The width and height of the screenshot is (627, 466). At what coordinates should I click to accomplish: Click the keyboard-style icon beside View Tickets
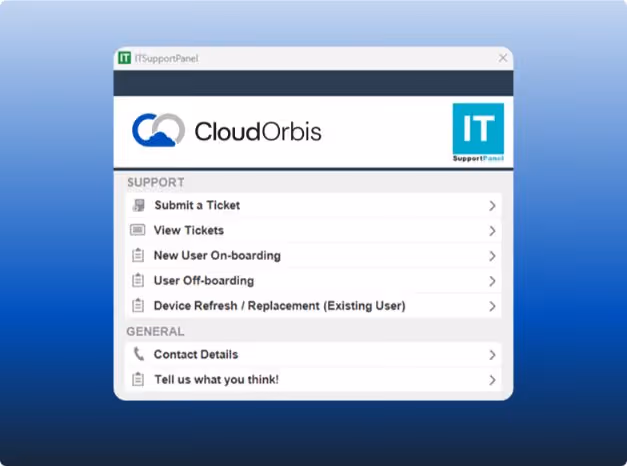click(x=138, y=230)
